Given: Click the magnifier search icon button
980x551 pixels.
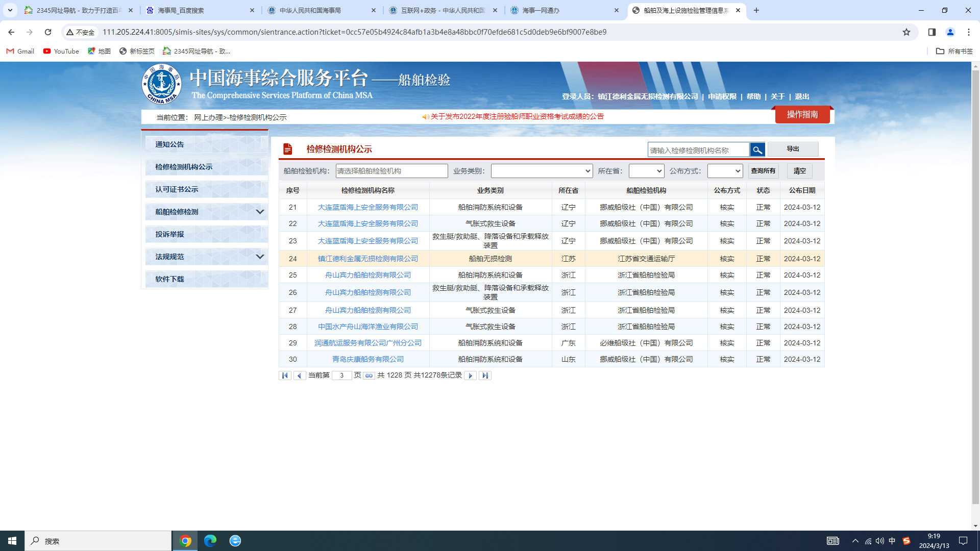Looking at the screenshot, I should tap(757, 149).
